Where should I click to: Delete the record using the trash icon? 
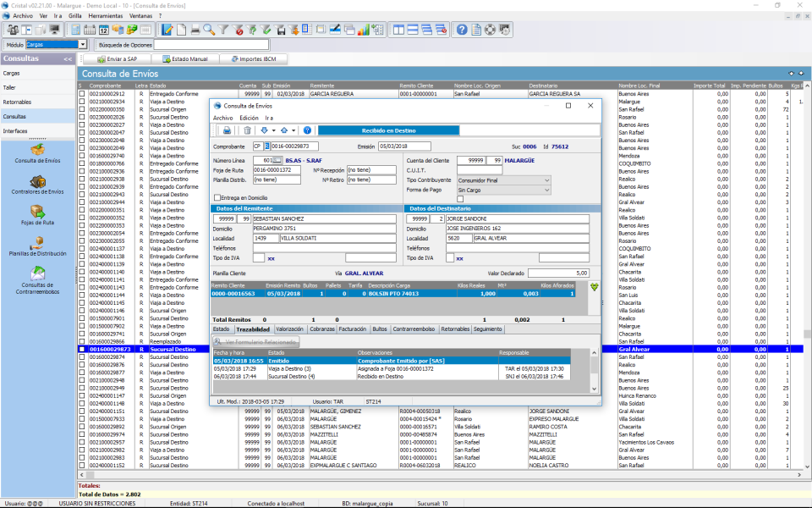tap(247, 130)
